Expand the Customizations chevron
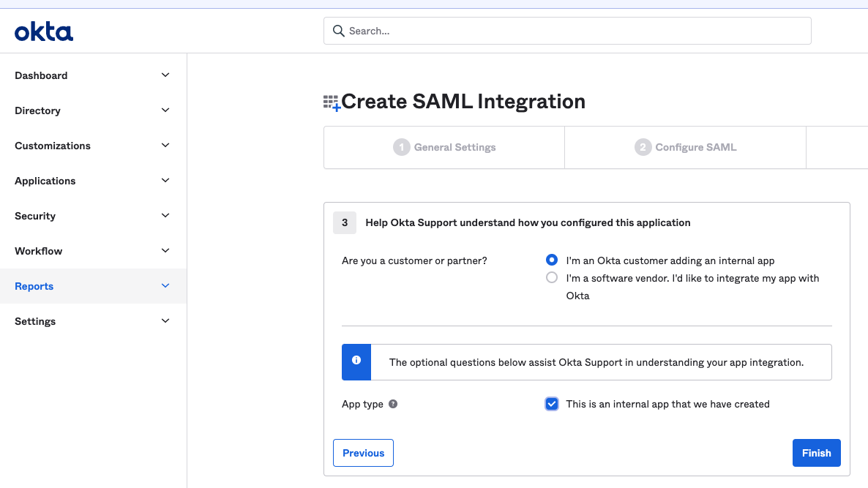The height and width of the screenshot is (488, 868). coord(165,146)
